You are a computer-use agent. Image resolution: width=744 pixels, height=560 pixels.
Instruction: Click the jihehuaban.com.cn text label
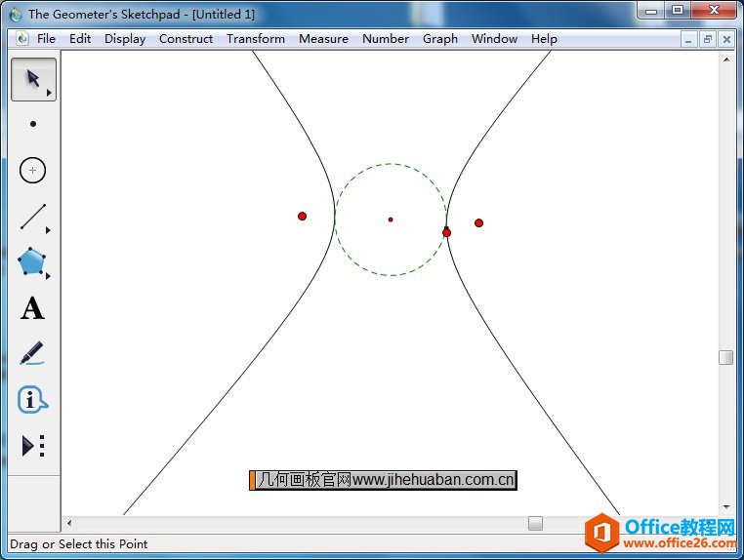[384, 480]
